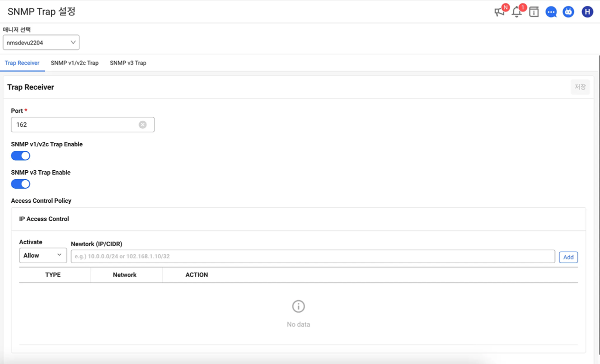
Task: Click inside the Port number field
Action: [x=75, y=125]
